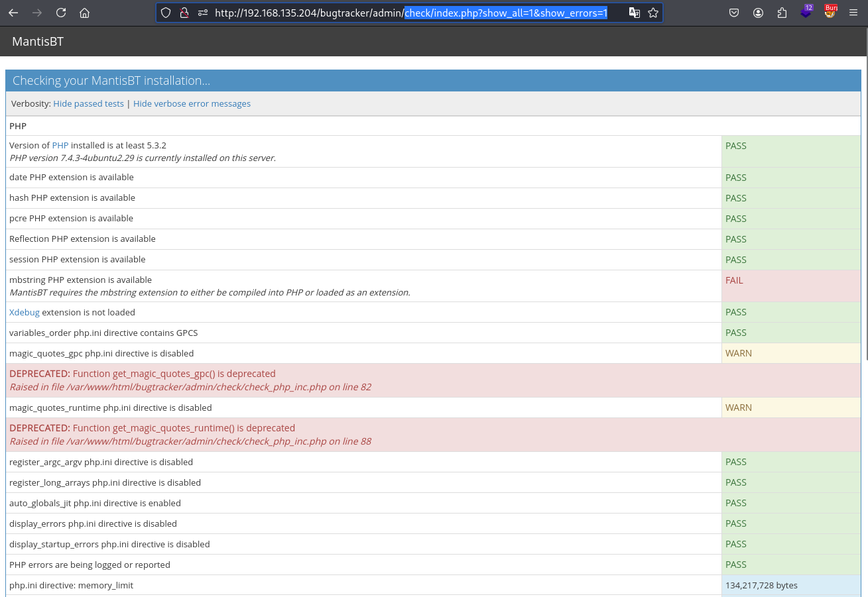This screenshot has height=597, width=868.
Task: Click the translate page icon
Action: [635, 13]
